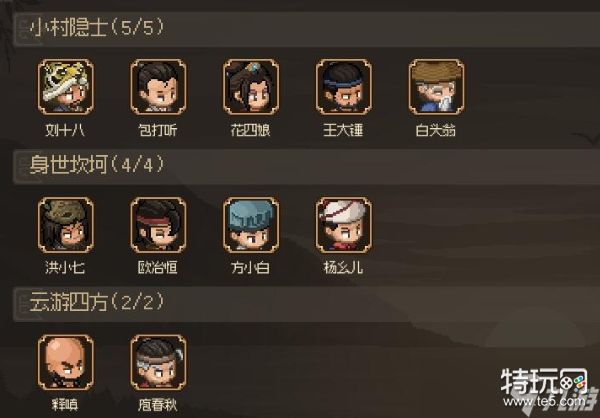Click the 杨幺儿 name text
Viewport: 600px width, 418px height.
pos(343,267)
